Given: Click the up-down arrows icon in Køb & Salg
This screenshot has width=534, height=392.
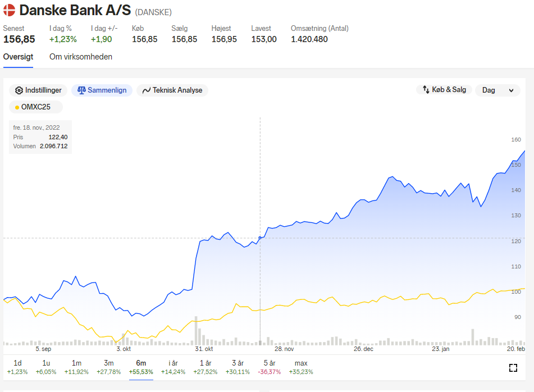Looking at the screenshot, I should point(426,89).
